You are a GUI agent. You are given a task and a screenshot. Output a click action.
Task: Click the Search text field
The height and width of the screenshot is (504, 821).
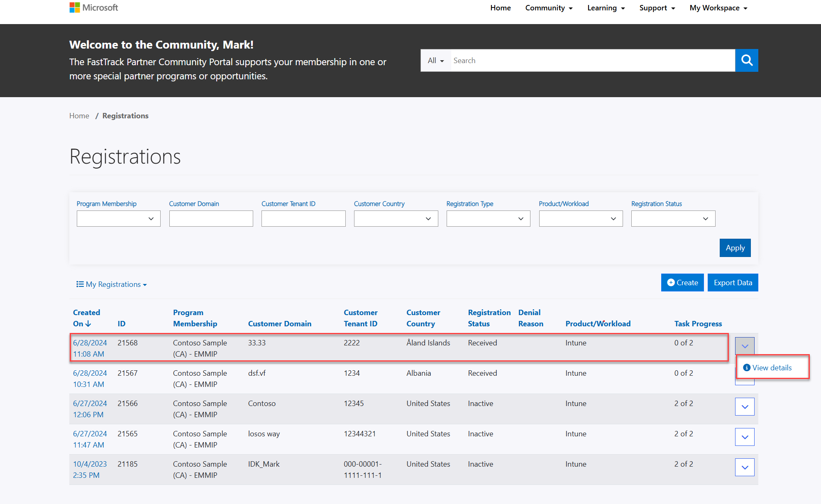pyautogui.click(x=593, y=61)
